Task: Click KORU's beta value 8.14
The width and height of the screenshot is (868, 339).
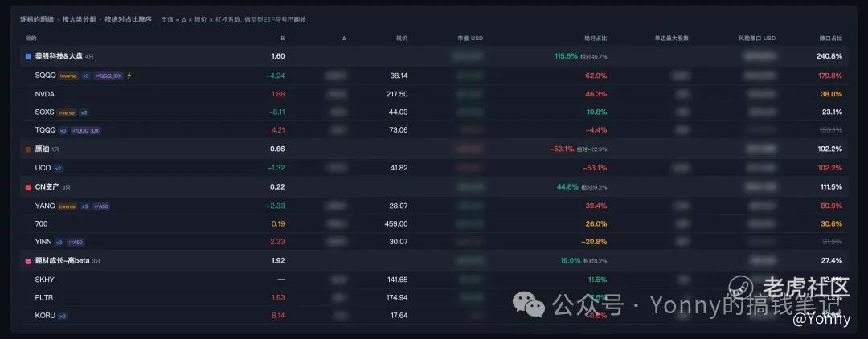Action: pyautogui.click(x=278, y=316)
